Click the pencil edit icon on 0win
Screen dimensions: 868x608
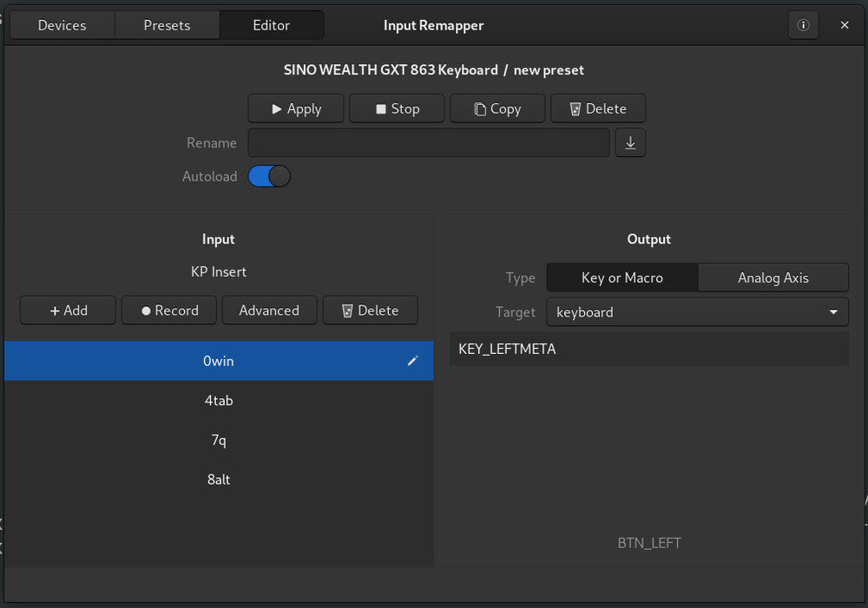tap(412, 361)
